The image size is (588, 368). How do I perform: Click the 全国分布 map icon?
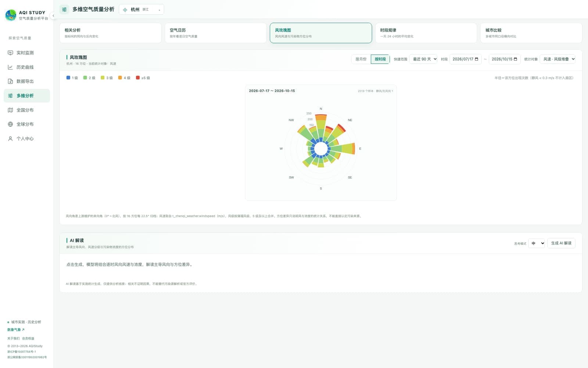[x=10, y=110]
